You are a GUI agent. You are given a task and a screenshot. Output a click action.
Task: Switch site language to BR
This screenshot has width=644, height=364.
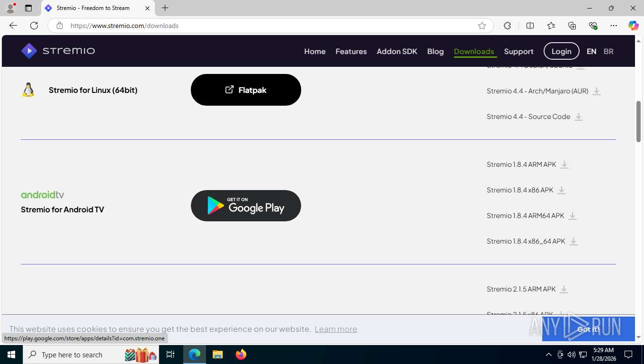[608, 51]
